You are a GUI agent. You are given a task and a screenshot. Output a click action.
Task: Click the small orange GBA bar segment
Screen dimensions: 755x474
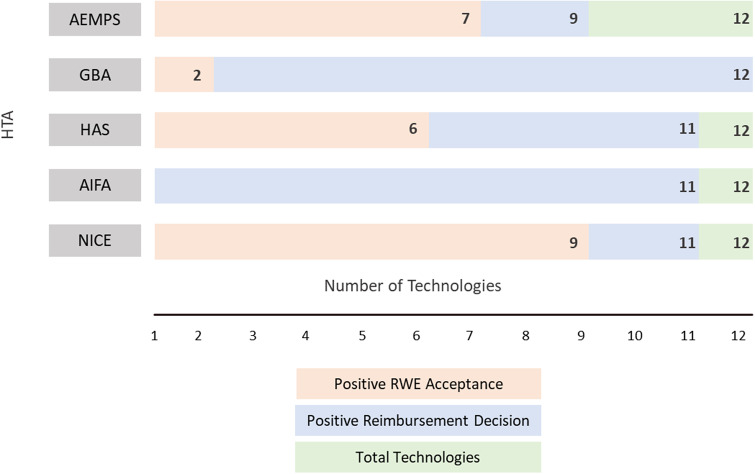coord(184,74)
